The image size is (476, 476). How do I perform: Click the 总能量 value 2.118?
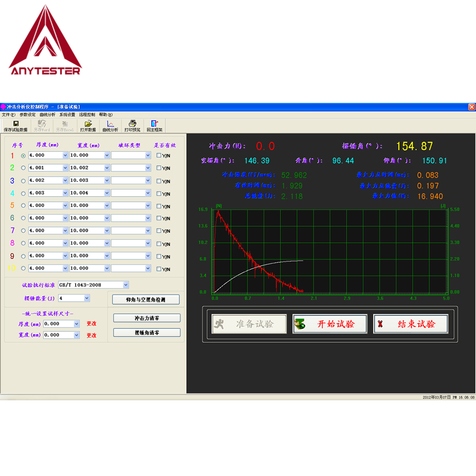[292, 197]
